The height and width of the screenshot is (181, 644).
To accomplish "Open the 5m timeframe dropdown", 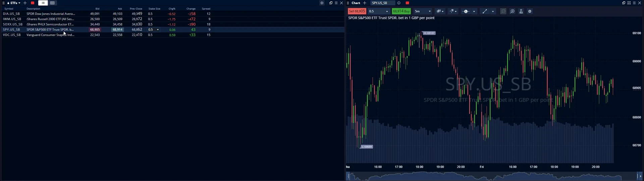I will click(x=423, y=11).
